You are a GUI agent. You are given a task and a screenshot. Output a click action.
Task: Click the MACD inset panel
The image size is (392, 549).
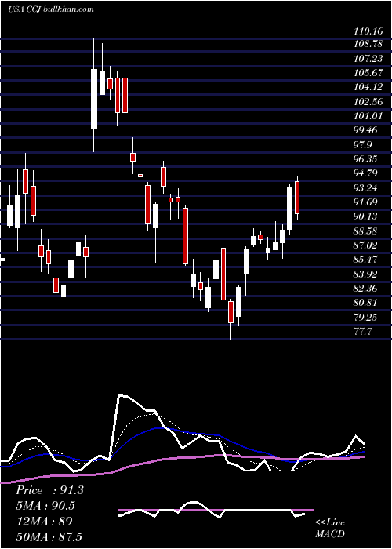click(x=216, y=510)
